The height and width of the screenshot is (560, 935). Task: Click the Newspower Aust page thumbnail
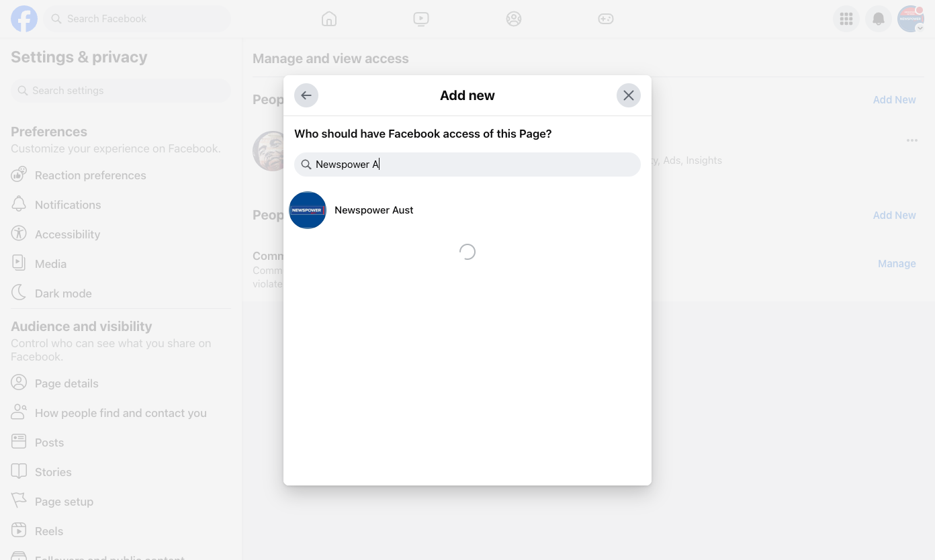[308, 210]
